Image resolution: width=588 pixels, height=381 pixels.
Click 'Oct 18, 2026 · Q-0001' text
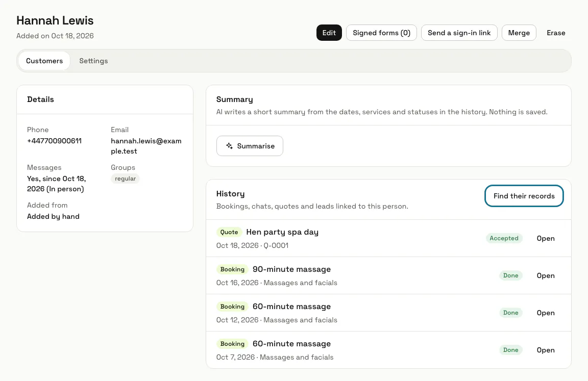tap(252, 245)
